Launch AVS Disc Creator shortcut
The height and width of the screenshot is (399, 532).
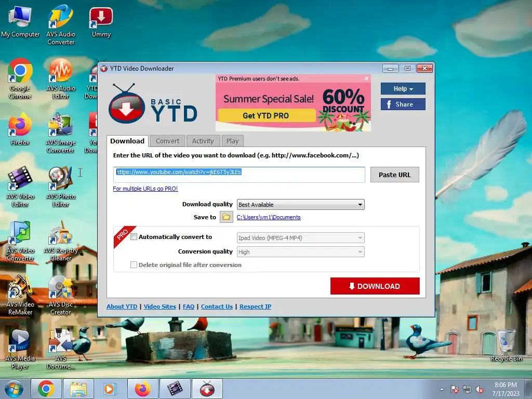(x=61, y=295)
